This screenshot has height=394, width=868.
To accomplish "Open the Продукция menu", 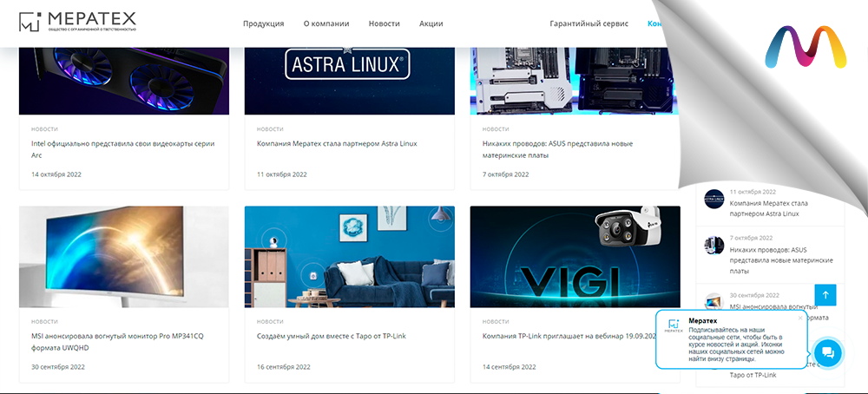I will click(264, 23).
